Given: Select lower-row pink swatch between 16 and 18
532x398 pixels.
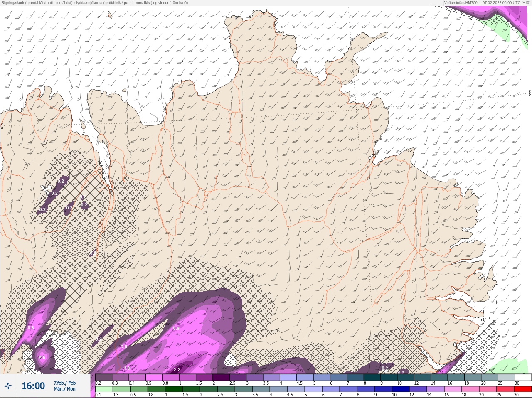Looking at the screenshot, I should pos(453,389).
